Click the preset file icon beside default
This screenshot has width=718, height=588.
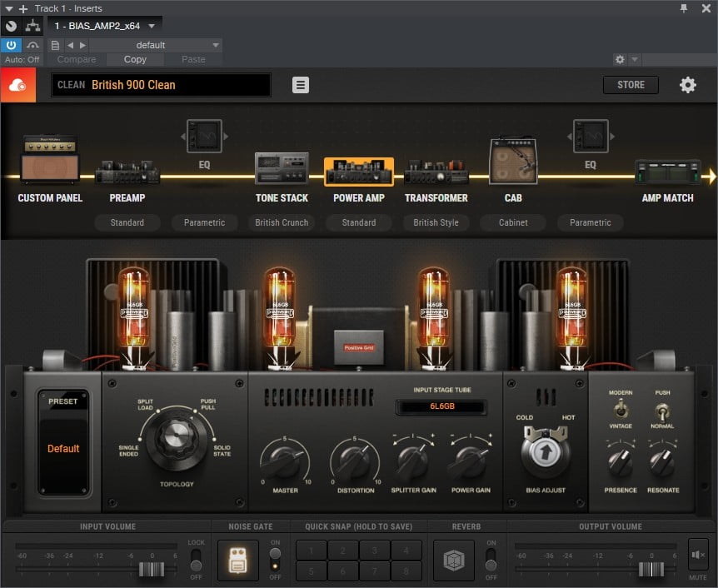[55, 45]
